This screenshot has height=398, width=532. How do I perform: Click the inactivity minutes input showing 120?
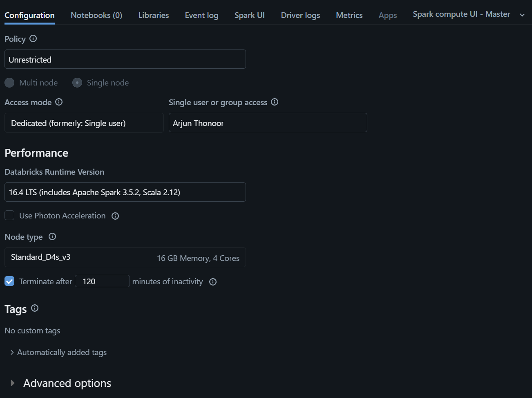click(102, 281)
